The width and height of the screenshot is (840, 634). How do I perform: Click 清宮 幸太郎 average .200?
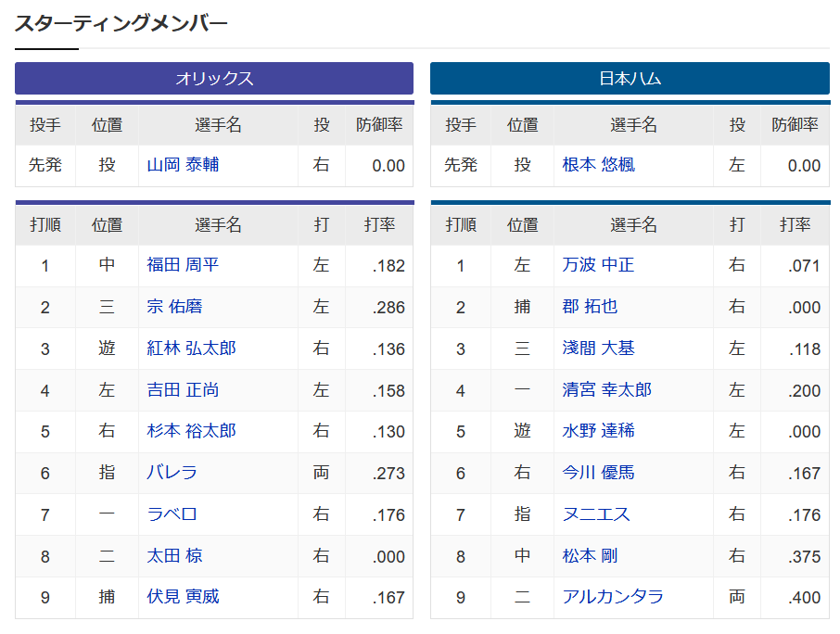tap(804, 391)
